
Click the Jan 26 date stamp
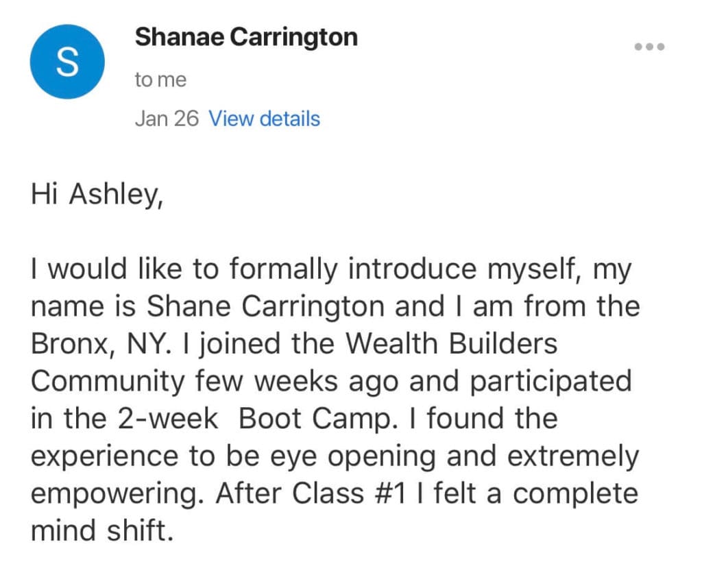tap(167, 119)
